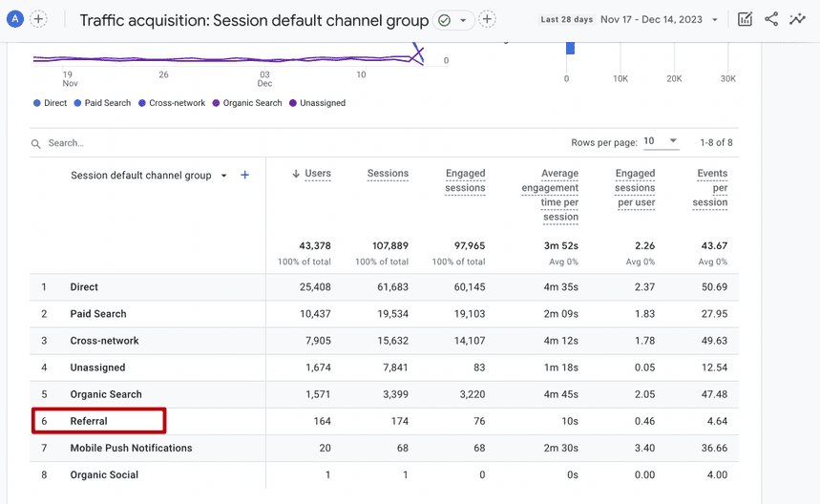Screen dimensions: 820x504
Task: Toggle the Unassigned legend item
Action: [x=318, y=103]
